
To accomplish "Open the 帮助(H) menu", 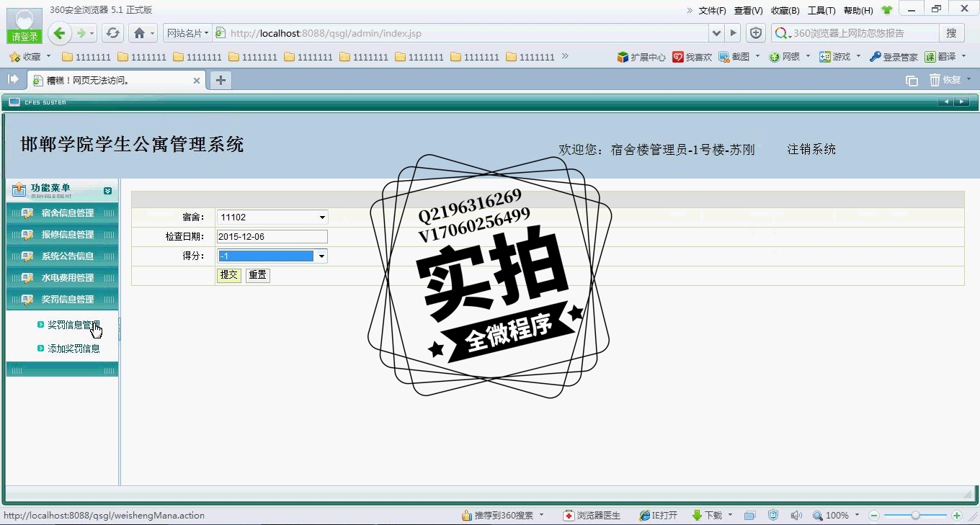I will tap(858, 10).
